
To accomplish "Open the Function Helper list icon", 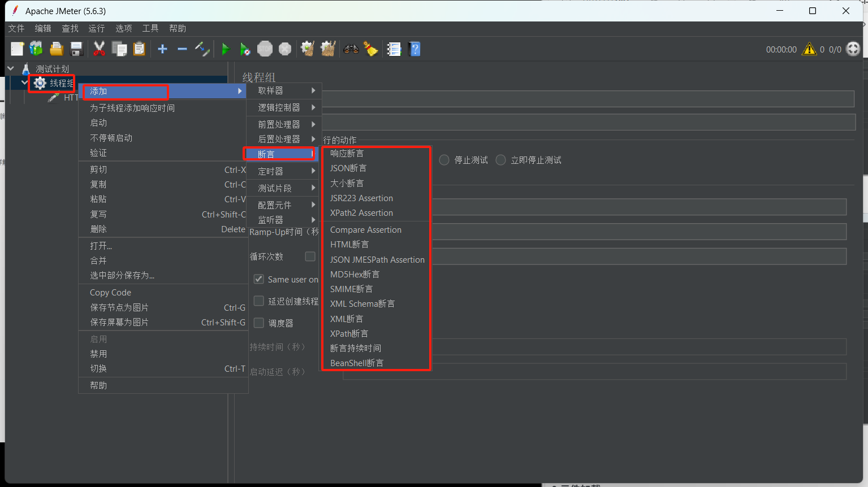I will (394, 49).
